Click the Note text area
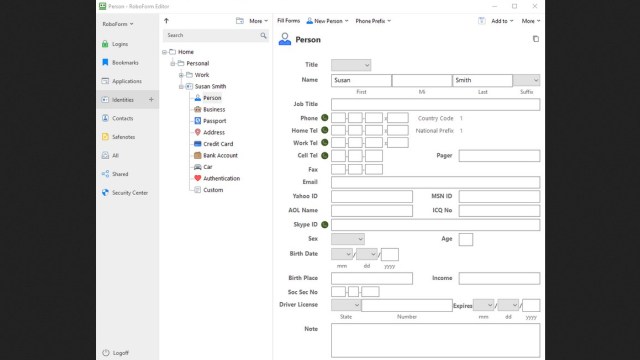The image size is (640, 360). pyautogui.click(x=436, y=340)
